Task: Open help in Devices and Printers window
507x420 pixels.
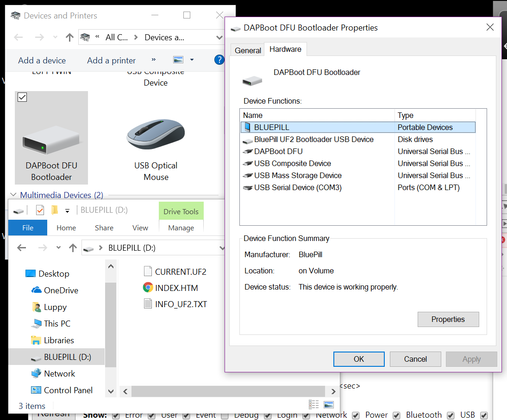Action: (219, 60)
